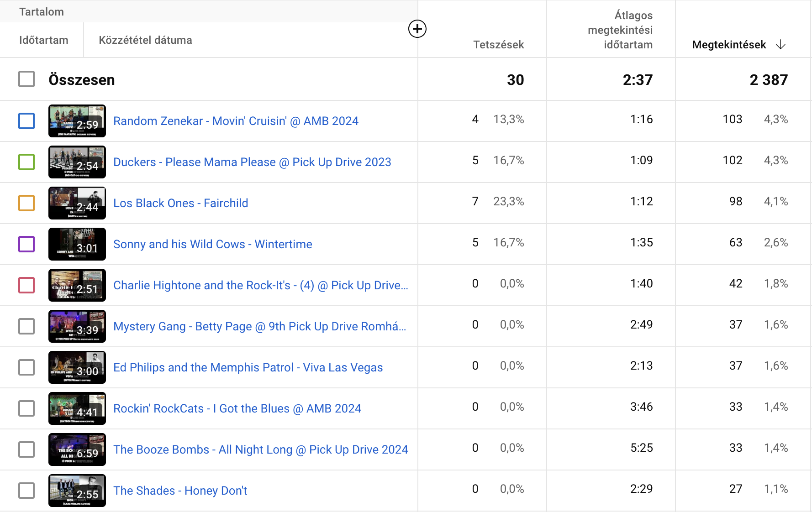Open Sonny and his Wild Cows - Wintertime
Viewport: 812px width, 512px height.
click(212, 244)
